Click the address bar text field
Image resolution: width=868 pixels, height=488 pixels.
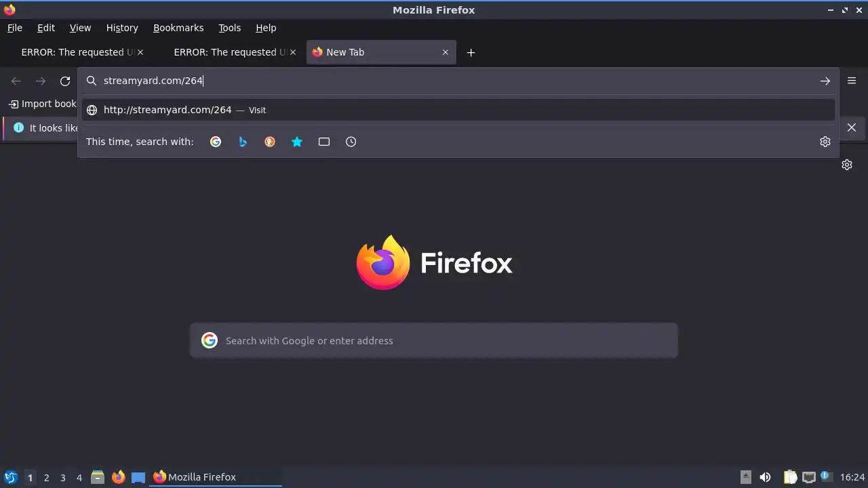click(x=458, y=81)
